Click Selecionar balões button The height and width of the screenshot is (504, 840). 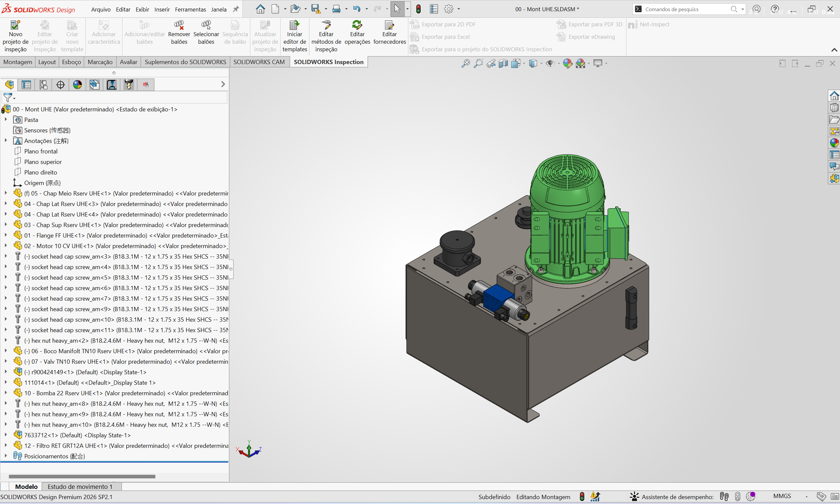coord(206,33)
